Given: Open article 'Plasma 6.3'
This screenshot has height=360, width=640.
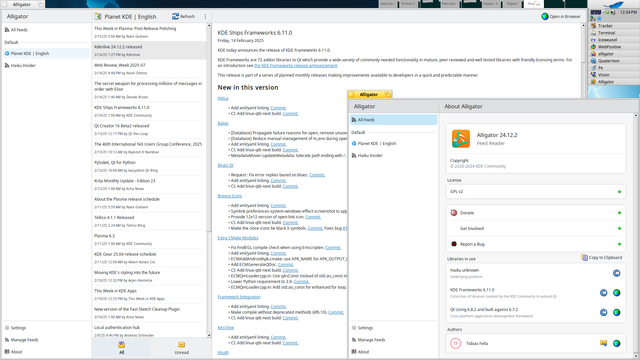Looking at the screenshot, I should point(149,240).
